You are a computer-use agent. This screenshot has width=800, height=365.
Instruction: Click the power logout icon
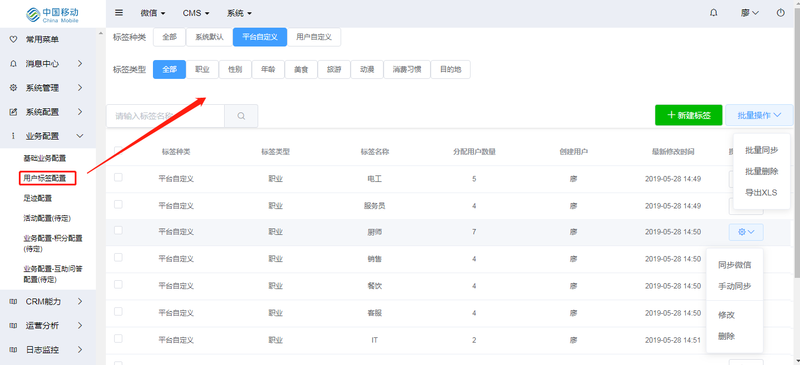pyautogui.click(x=781, y=13)
